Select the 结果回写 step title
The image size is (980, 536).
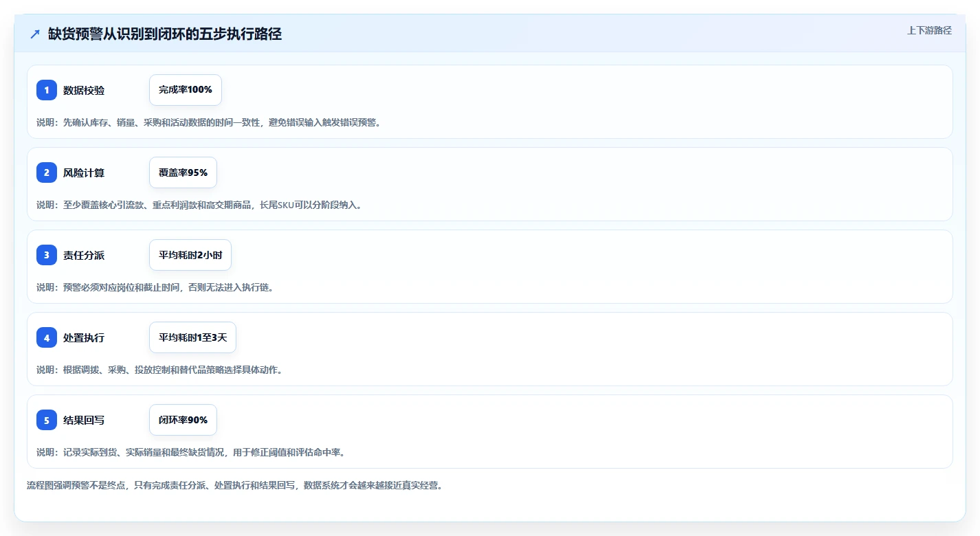pos(84,421)
